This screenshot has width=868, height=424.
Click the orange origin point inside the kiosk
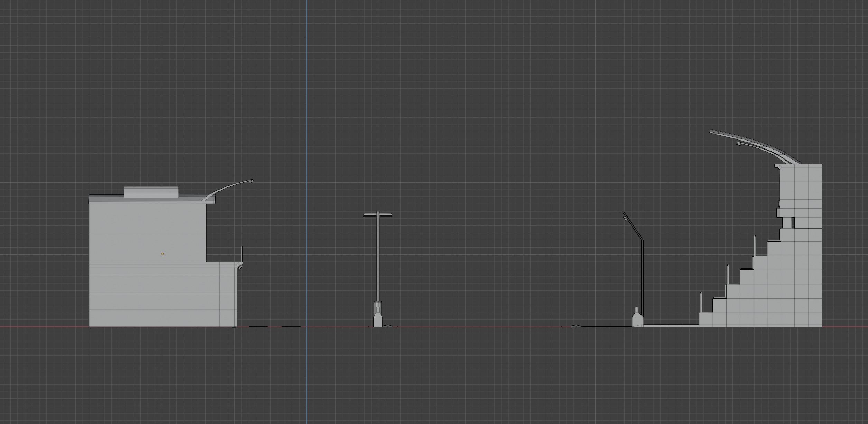[x=162, y=254]
